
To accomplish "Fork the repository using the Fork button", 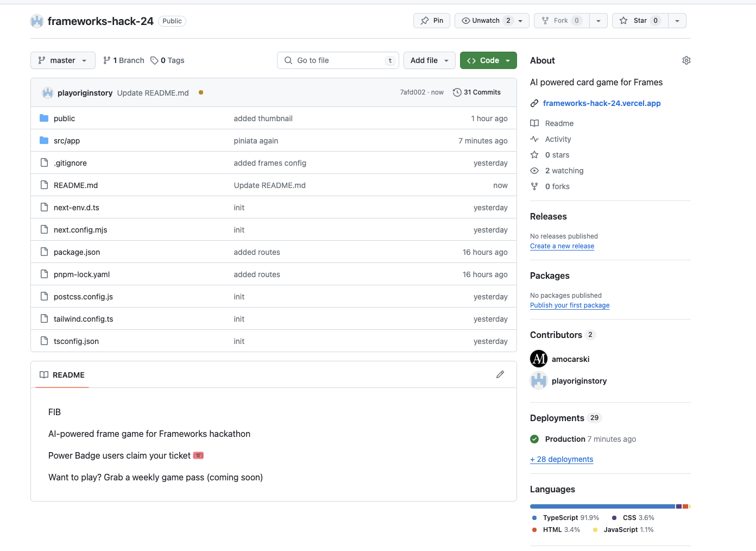I will (562, 21).
